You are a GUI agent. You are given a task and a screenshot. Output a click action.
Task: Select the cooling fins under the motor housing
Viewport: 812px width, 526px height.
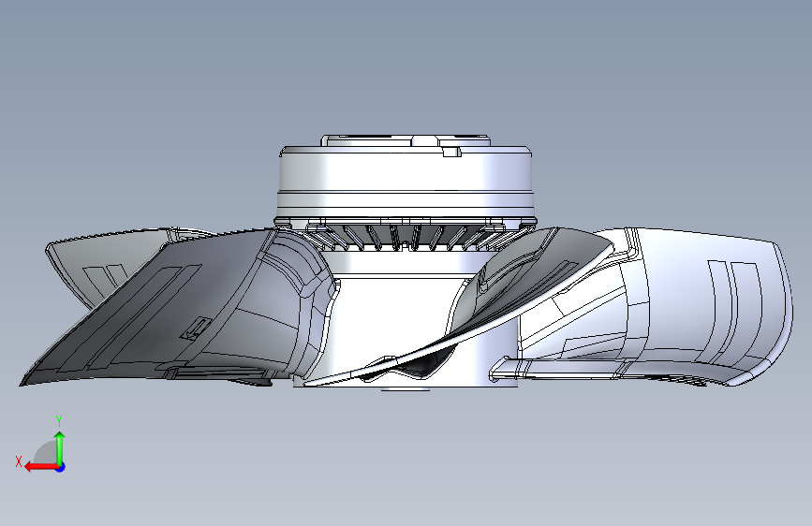(406, 237)
